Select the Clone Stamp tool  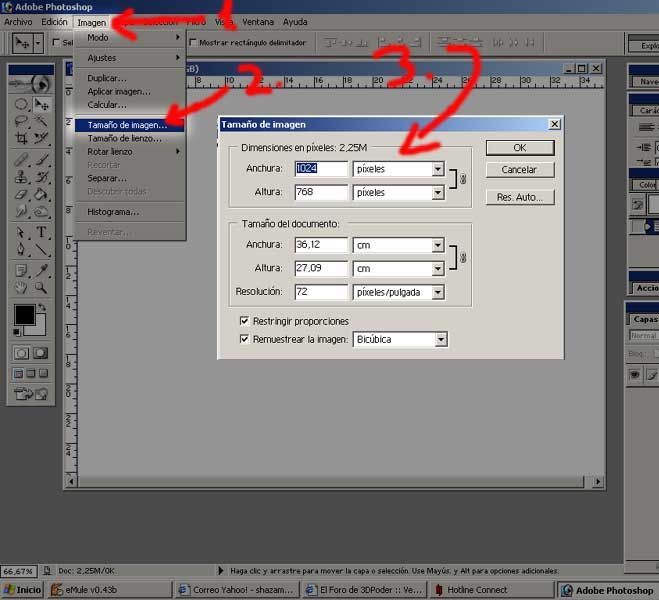pyautogui.click(x=21, y=177)
